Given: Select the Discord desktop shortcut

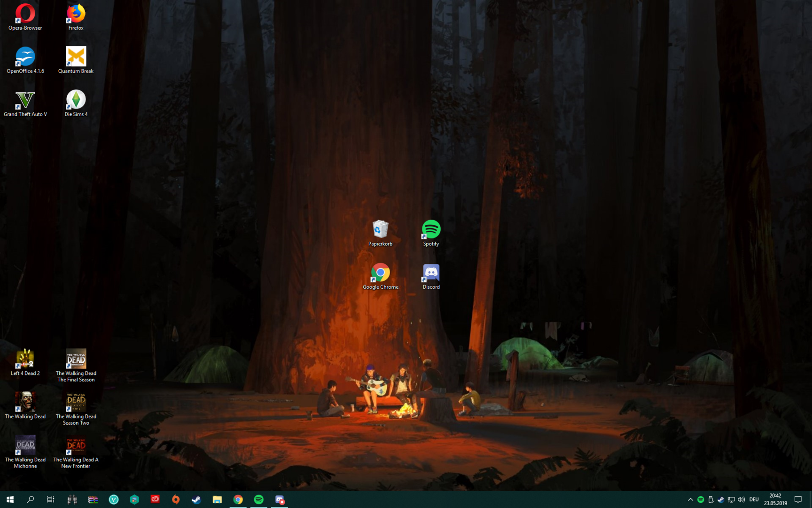Looking at the screenshot, I should point(431,276).
